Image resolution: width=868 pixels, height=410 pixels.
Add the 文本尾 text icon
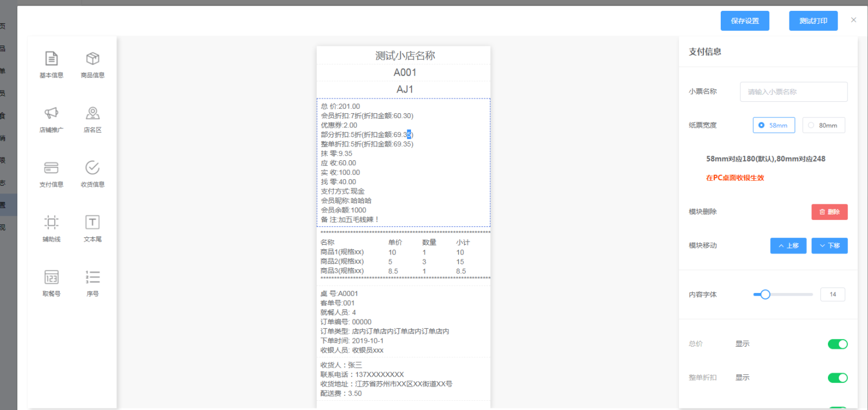point(93,222)
